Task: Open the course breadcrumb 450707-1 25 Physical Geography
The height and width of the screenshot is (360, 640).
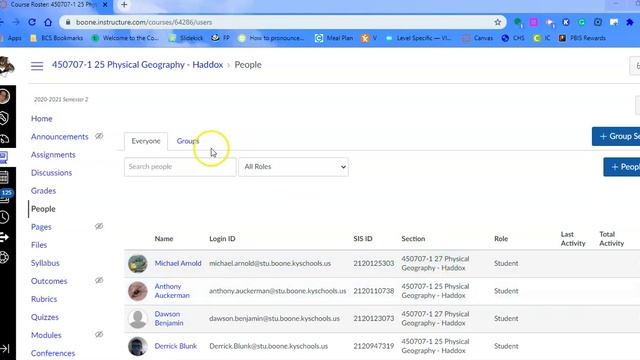Action: [x=137, y=64]
